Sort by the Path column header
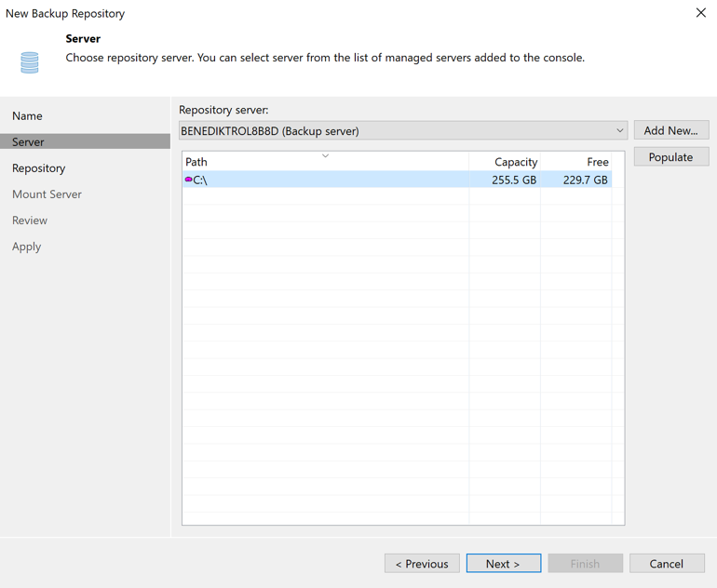This screenshot has width=717, height=588. 196,162
